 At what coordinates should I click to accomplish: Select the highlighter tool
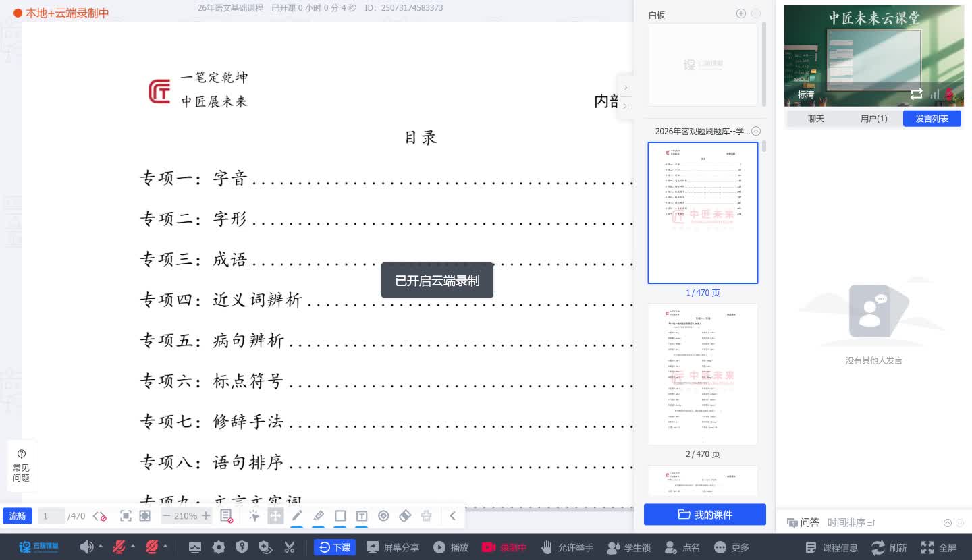319,515
